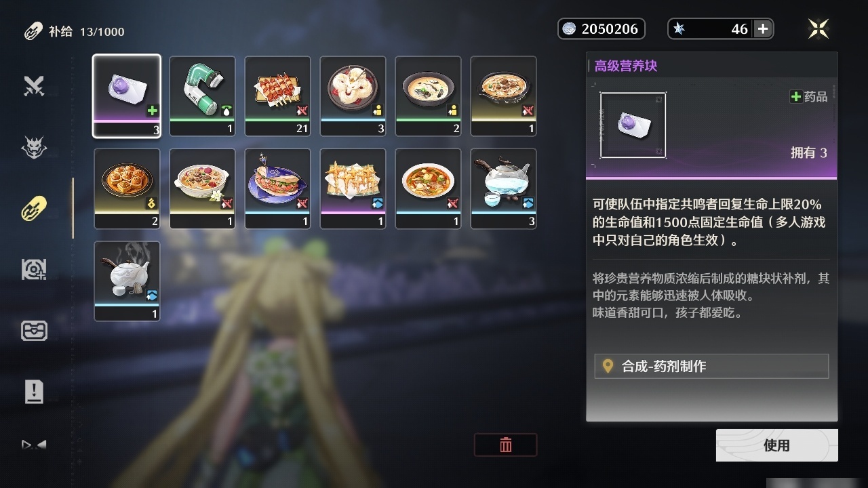Image resolution: width=868 pixels, height=488 pixels.
Task: Open the echoes category monster mask icon
Action: click(x=34, y=147)
